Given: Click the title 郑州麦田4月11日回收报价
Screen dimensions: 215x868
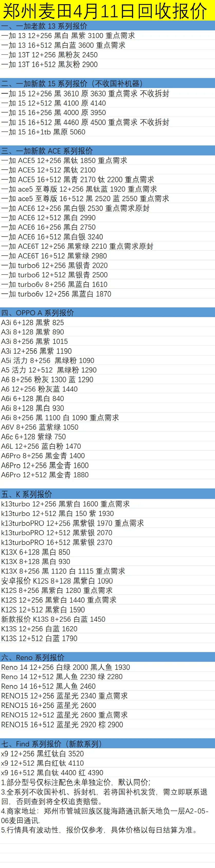Looking at the screenshot, I should [x=107, y=11].
